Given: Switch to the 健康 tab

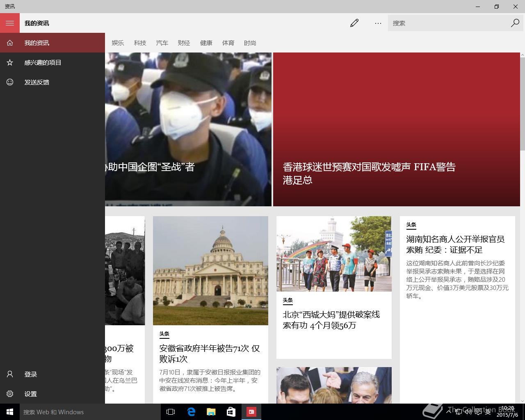Looking at the screenshot, I should click(206, 43).
